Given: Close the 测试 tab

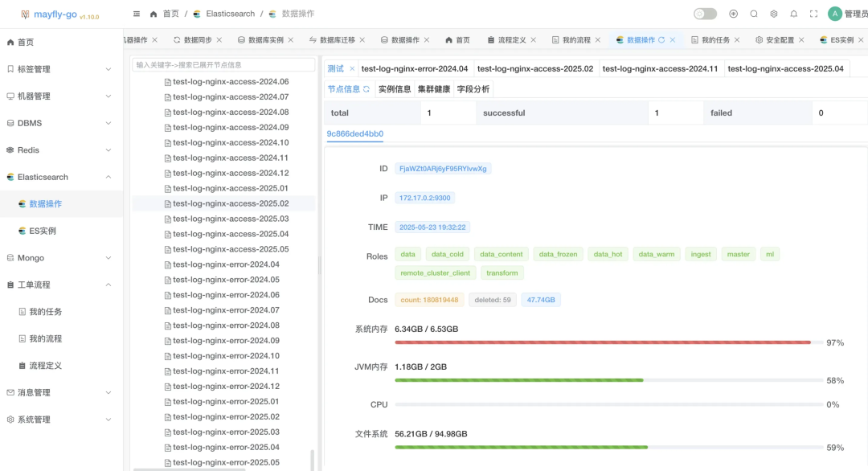Looking at the screenshot, I should point(352,68).
